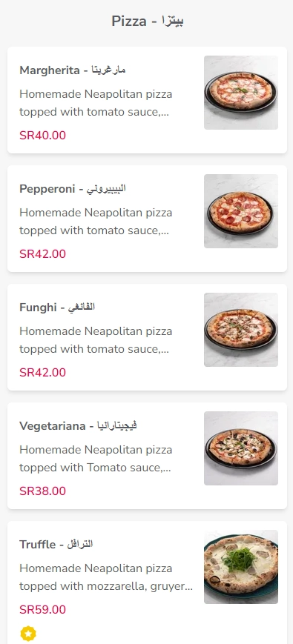The height and width of the screenshot is (644, 293).
Task: Open the Vegetariana pizza photo
Action: (241, 448)
